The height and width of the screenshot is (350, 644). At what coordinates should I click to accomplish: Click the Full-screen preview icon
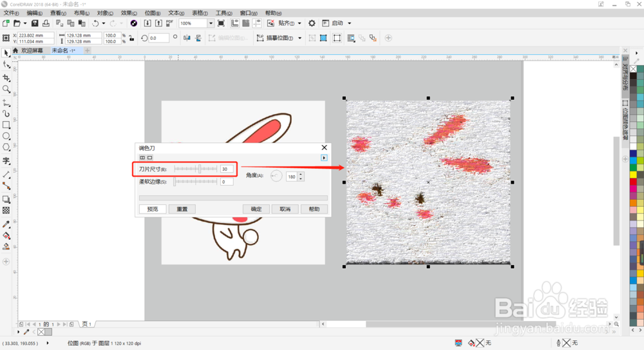click(221, 23)
